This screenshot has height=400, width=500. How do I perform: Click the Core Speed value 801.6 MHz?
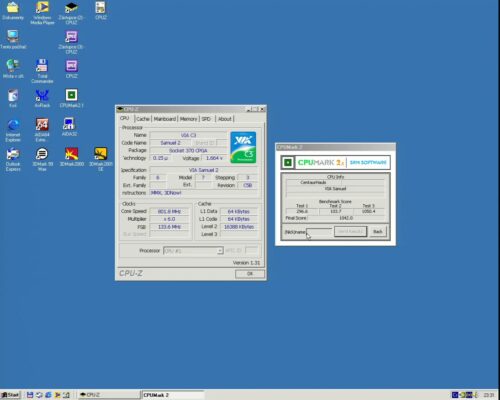click(169, 211)
